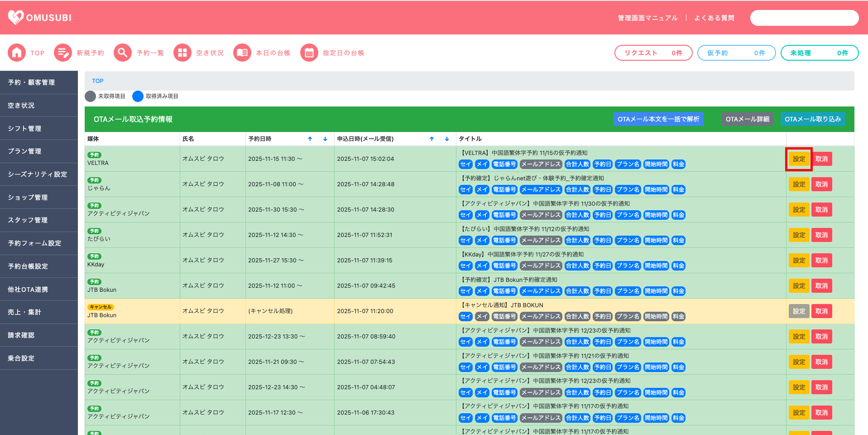This screenshot has height=435, width=868.
Task: Open specified-date ledger (指定日の台帳) calendar icon
Action: 309,53
